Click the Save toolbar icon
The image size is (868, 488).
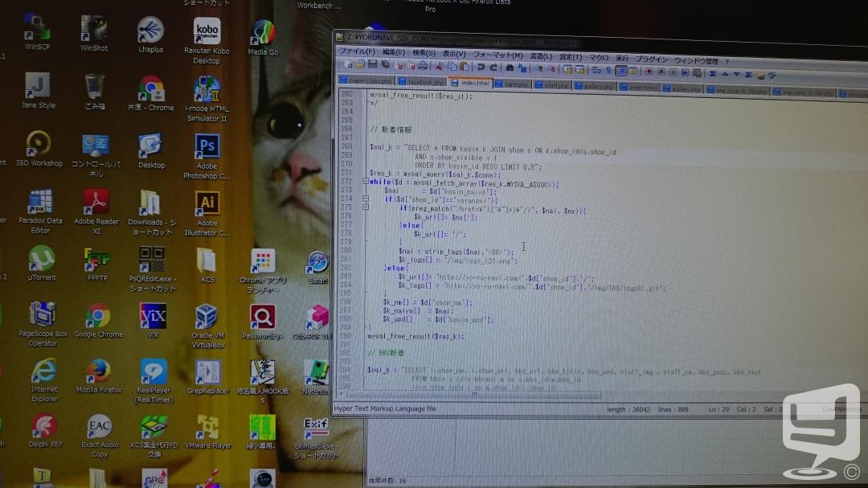373,65
